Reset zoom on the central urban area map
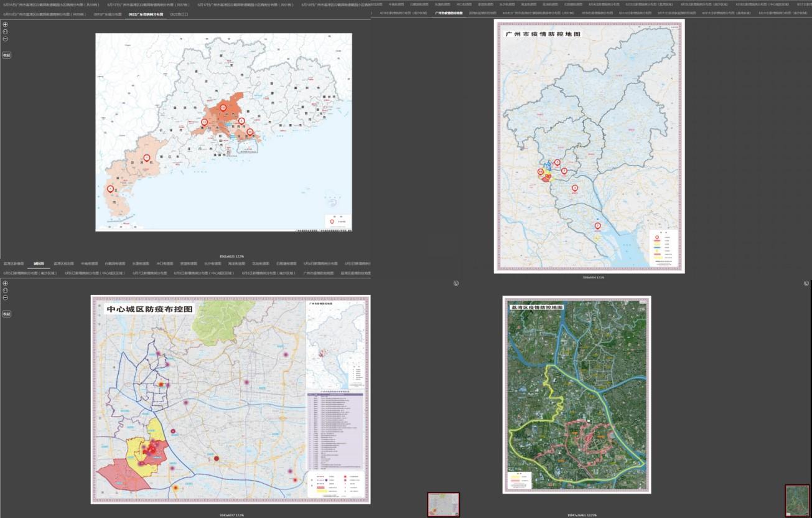Image resolution: width=812 pixels, height=518 pixels. pos(6,291)
